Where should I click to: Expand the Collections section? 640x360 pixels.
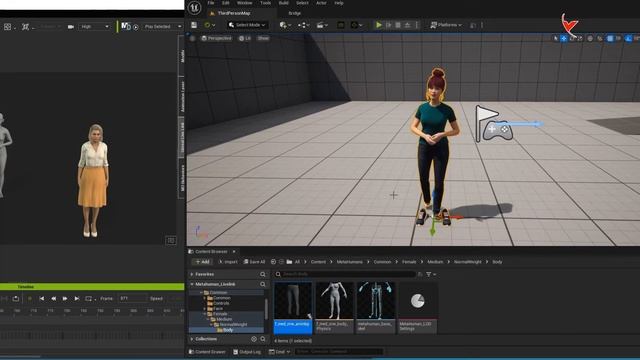coord(192,339)
